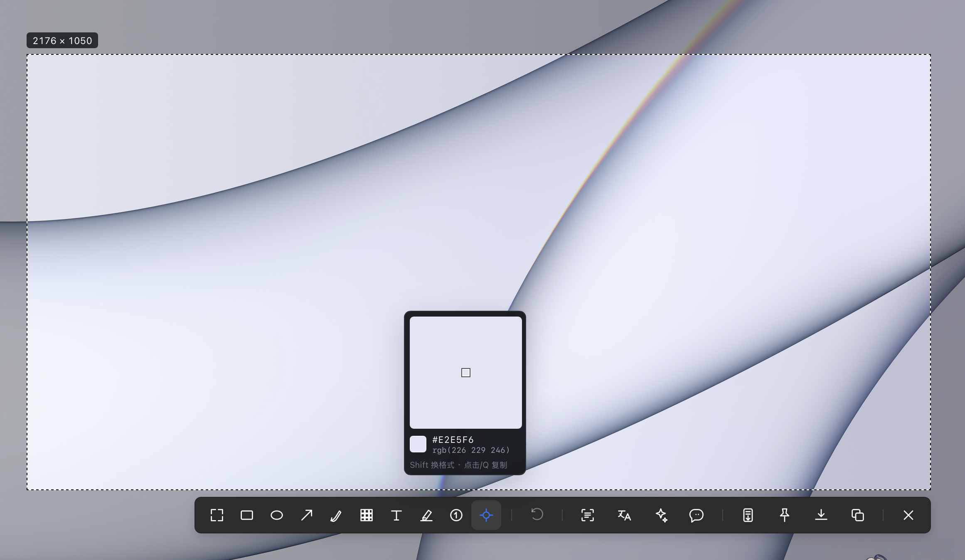Select the freehand brush tool
Screen dimensions: 965x560
[336, 515]
